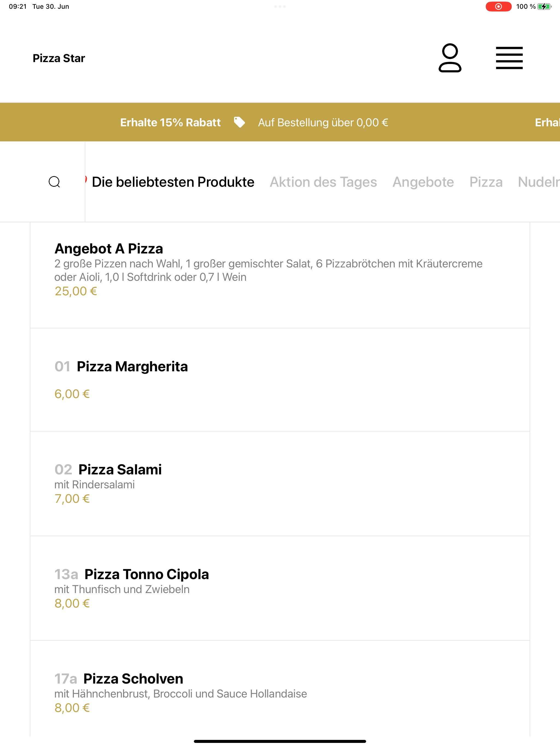This screenshot has width=560, height=747.
Task: Tap the discount tag icon in banner
Action: 240,122
